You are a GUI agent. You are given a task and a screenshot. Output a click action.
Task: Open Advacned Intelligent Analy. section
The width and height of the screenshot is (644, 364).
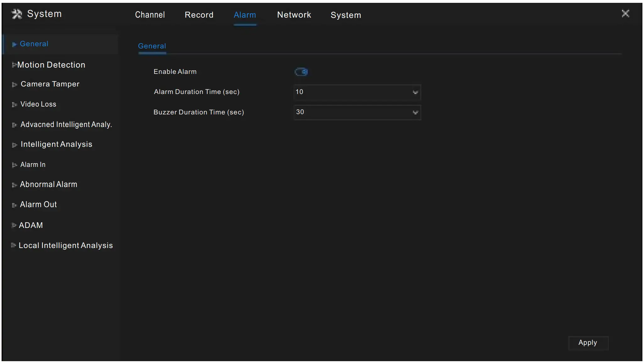point(66,124)
